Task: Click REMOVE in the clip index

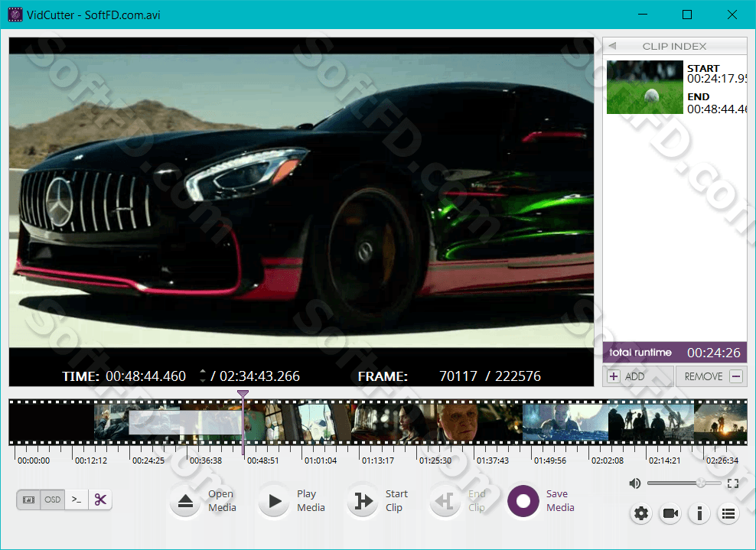Action: [711, 376]
